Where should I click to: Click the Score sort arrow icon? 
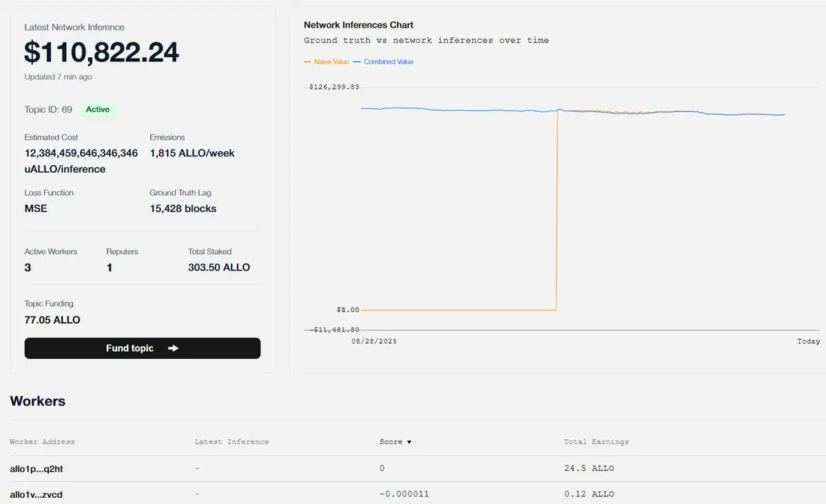click(409, 443)
